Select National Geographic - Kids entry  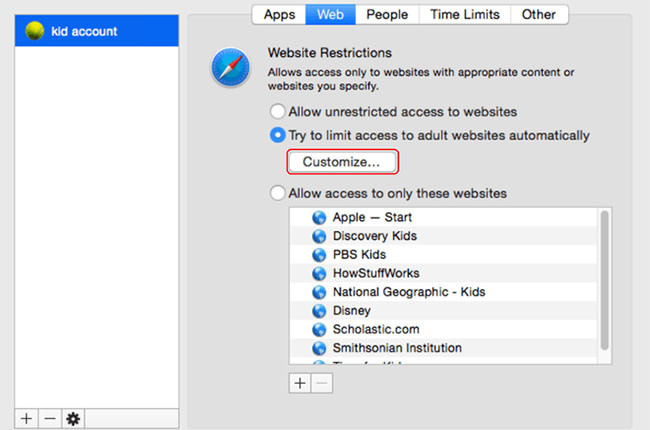coord(408,292)
